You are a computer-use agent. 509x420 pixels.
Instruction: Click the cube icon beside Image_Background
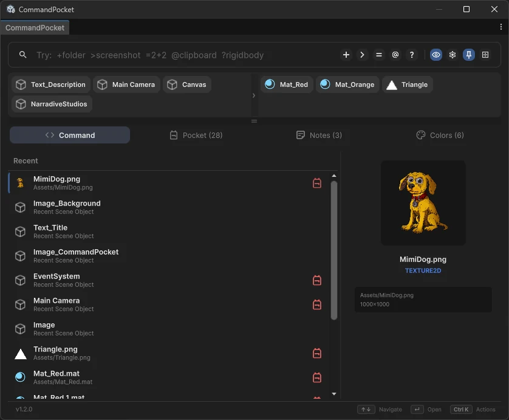(x=20, y=207)
